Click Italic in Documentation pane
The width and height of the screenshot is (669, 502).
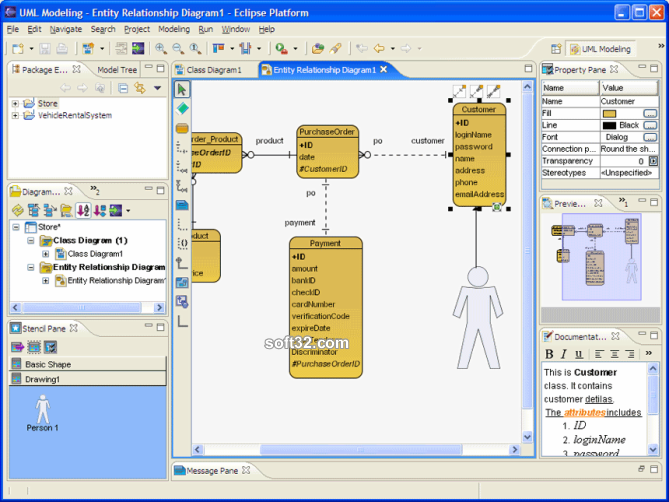pyautogui.click(x=564, y=354)
